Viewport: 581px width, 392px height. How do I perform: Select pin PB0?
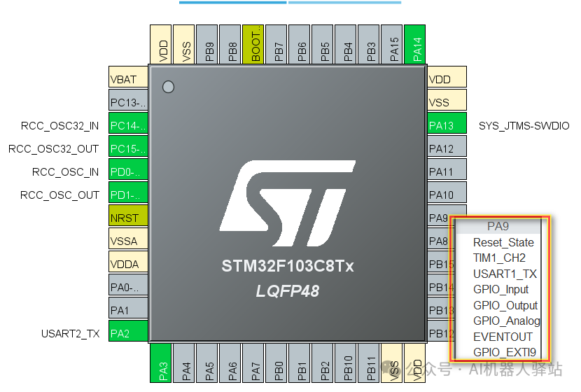click(x=276, y=363)
